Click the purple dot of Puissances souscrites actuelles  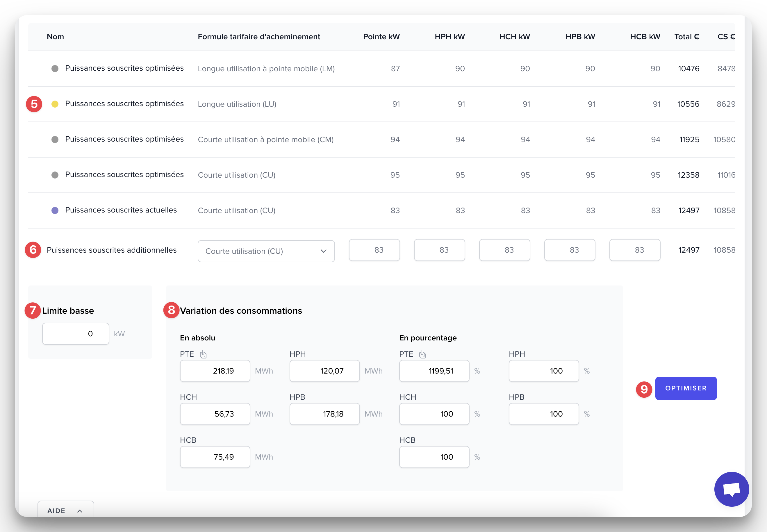point(55,210)
